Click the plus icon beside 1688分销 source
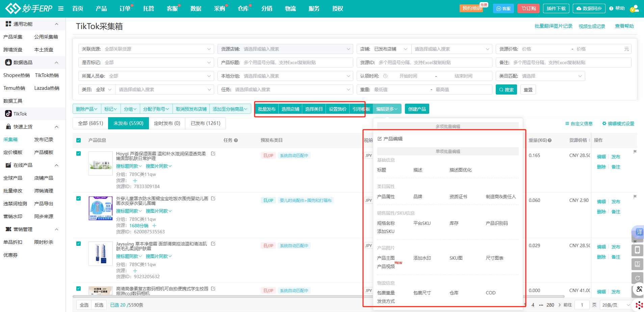This screenshot has width=644, height=312. pyautogui.click(x=154, y=226)
